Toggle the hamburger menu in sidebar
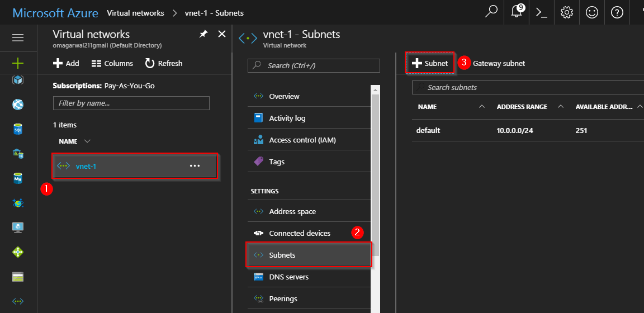 (x=18, y=38)
